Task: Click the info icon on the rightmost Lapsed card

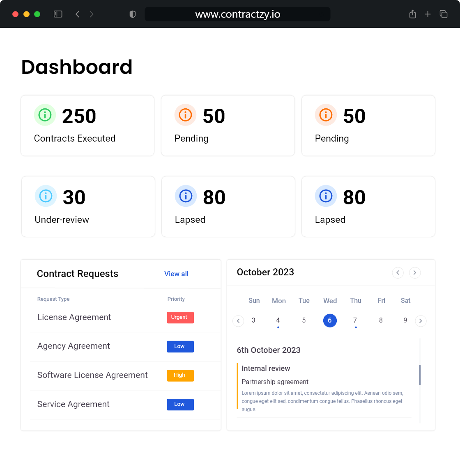Action: click(x=326, y=196)
